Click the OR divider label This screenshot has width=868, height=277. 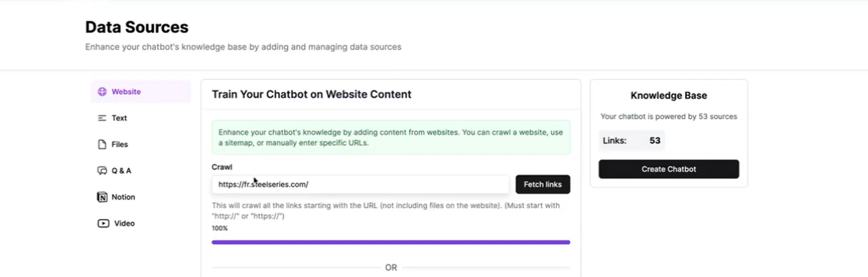(x=391, y=268)
